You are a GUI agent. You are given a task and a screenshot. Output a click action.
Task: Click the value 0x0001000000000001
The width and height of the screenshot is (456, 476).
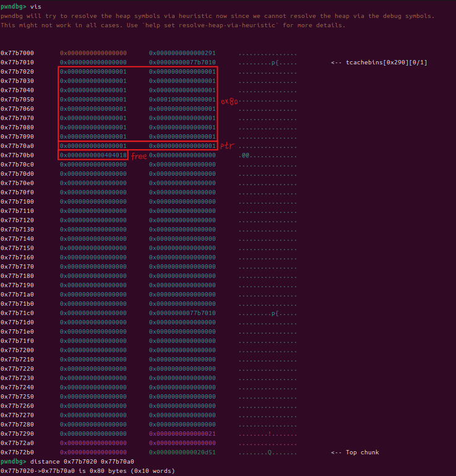pyautogui.click(x=183, y=100)
